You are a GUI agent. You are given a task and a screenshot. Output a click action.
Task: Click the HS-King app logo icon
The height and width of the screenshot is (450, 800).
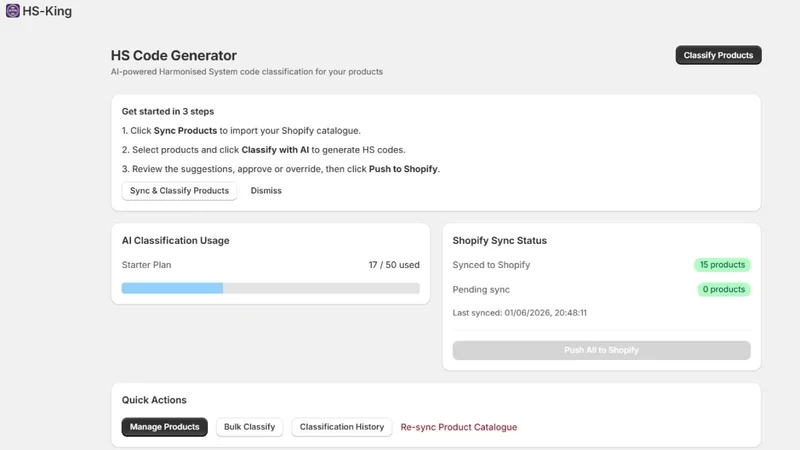click(13, 11)
